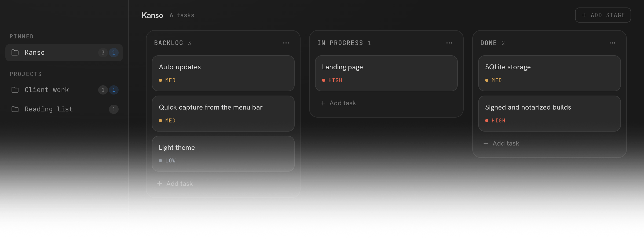Open the Backlog column options menu
The width and height of the screenshot is (644, 247).
286,43
